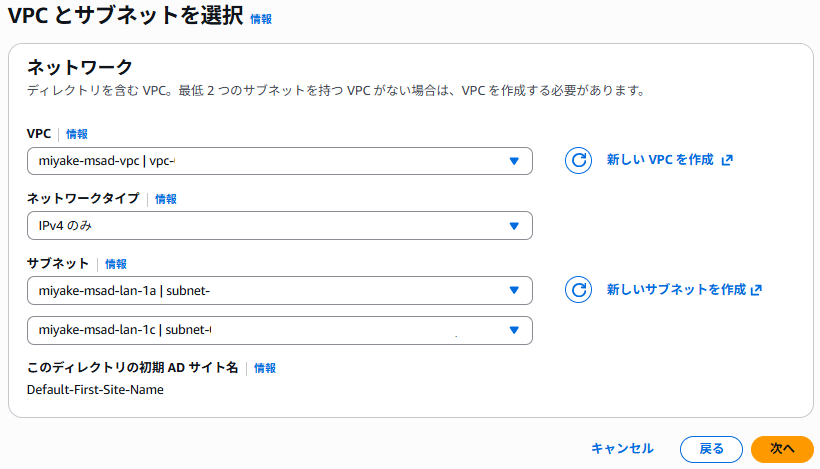Show 情報 for サブネット
This screenshot has height=469, width=820.
coord(116,264)
